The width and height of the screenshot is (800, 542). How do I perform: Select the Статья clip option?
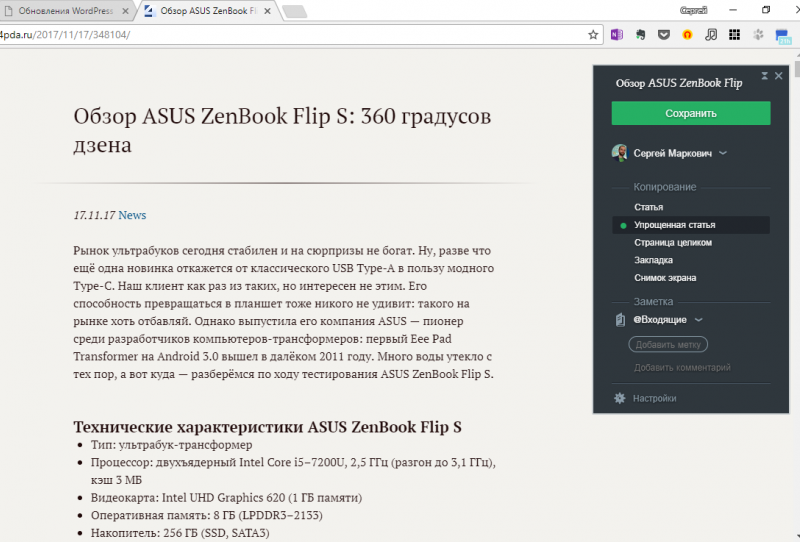[648, 207]
